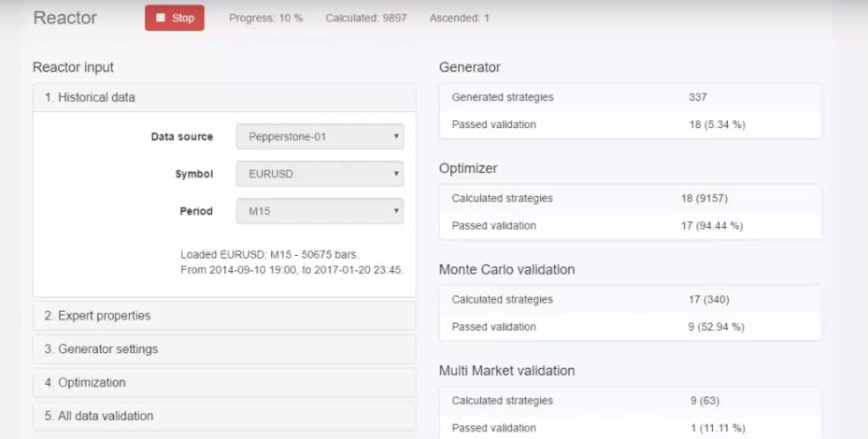Click the Loaded EURUSD; M15 - 50675 bars text
This screenshot has height=439, width=868.
[270, 255]
